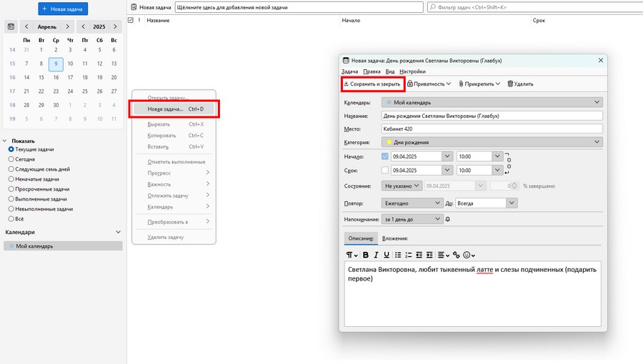The image size is (643, 364).
Task: Go to today using mini-calendar icon
Action: [11, 26]
